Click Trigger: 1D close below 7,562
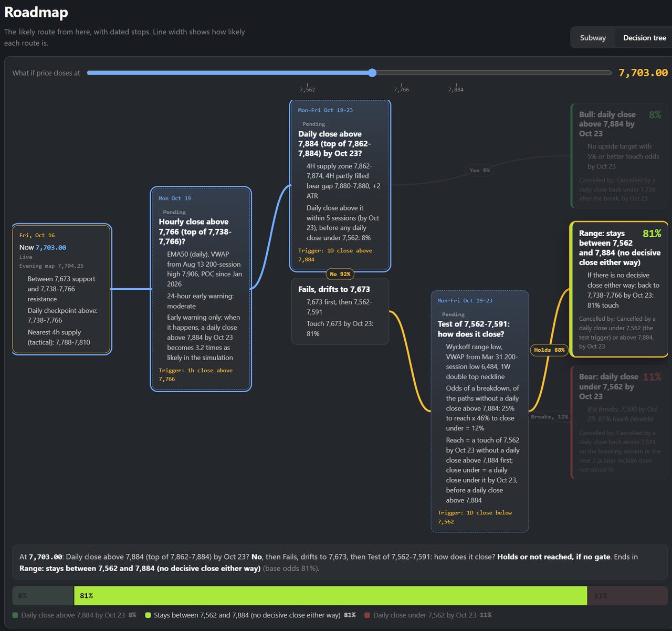This screenshot has height=631, width=672. pyautogui.click(x=475, y=517)
